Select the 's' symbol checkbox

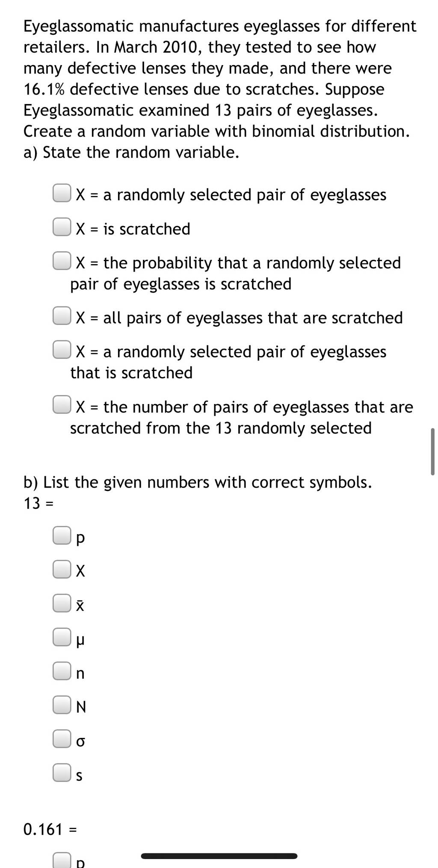click(x=62, y=773)
